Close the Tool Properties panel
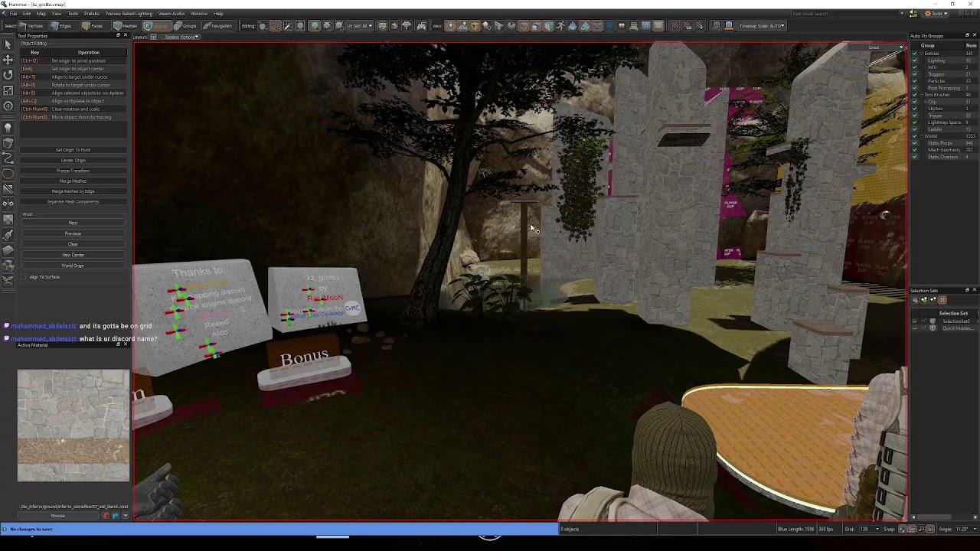 pyautogui.click(x=126, y=36)
